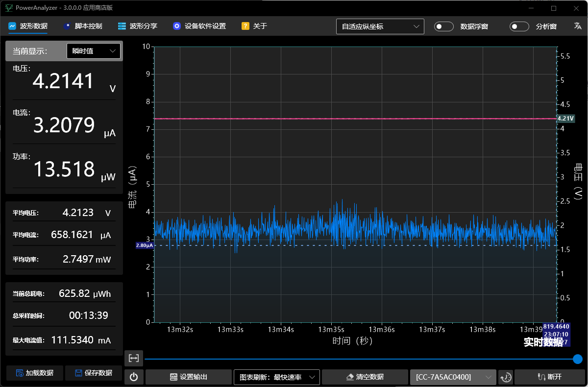The height and width of the screenshot is (387, 588).
Task: Click the 加载数据 load data button
Action: [34, 373]
